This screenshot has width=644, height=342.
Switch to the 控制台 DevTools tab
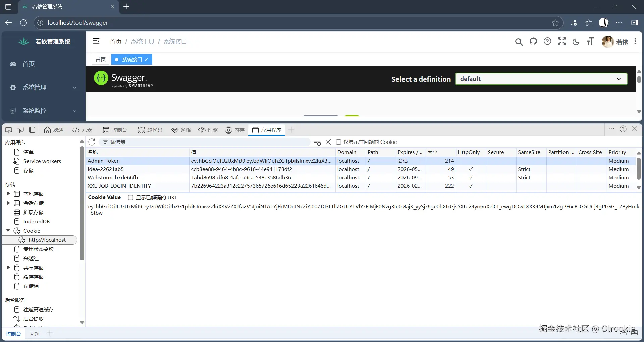point(115,130)
